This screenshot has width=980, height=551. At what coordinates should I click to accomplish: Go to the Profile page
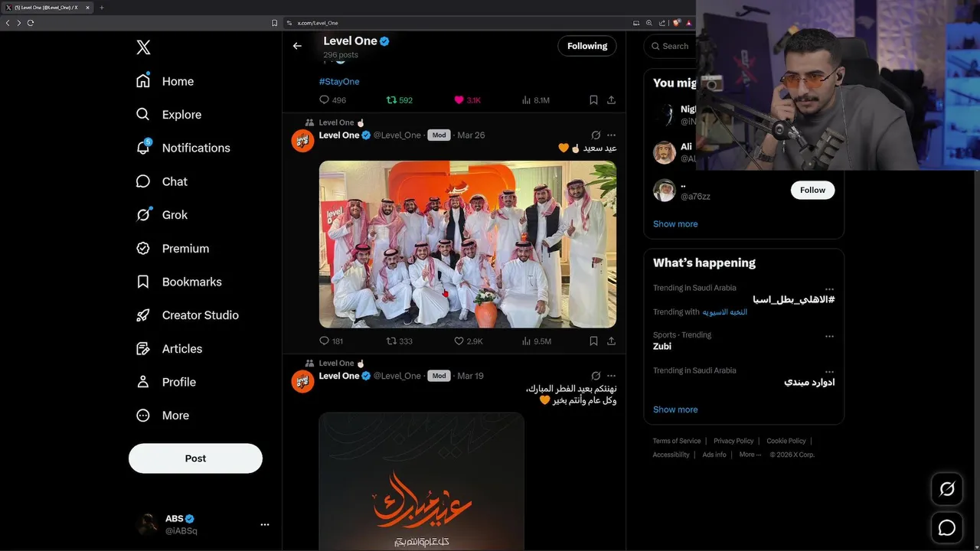point(166,382)
